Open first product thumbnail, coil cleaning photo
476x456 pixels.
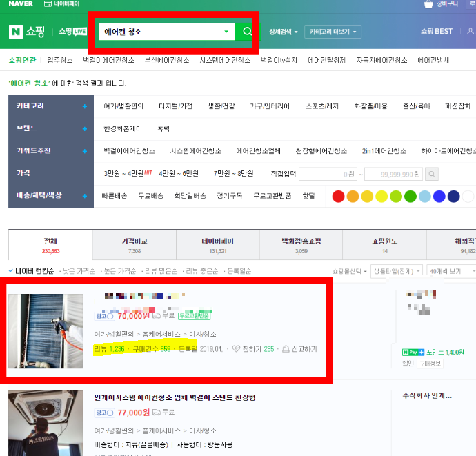coord(46,331)
